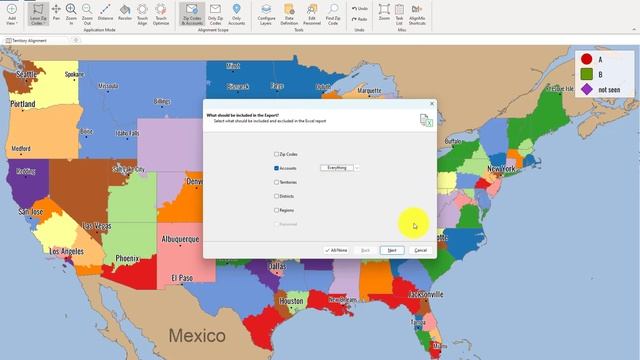Select the Recolor tool

pos(125,13)
